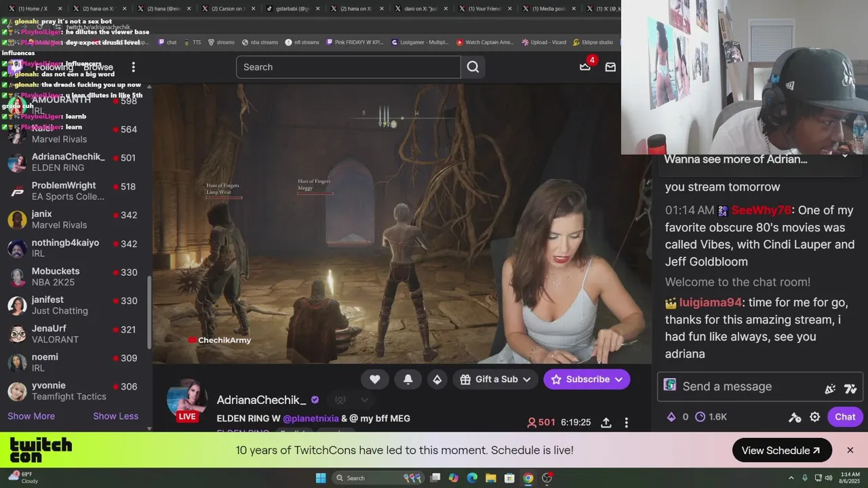Open the Browse navigation link
The height and width of the screenshot is (488, 868).
coord(99,67)
